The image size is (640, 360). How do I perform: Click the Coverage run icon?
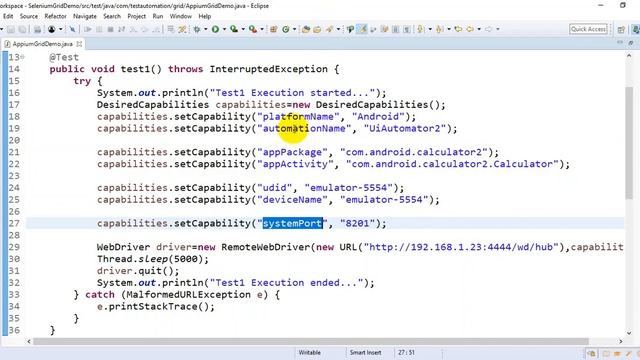pos(234,29)
